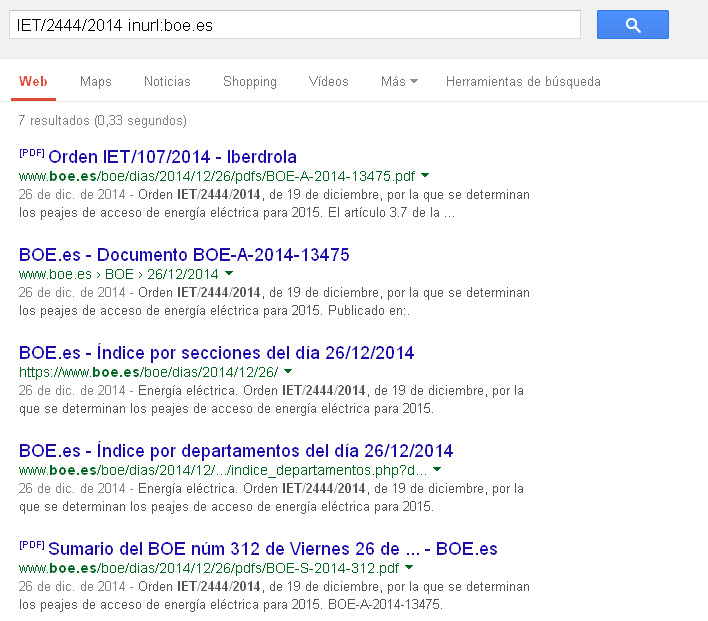The height and width of the screenshot is (621, 708).
Task: Expand the Más dropdown menu
Action: (x=399, y=81)
